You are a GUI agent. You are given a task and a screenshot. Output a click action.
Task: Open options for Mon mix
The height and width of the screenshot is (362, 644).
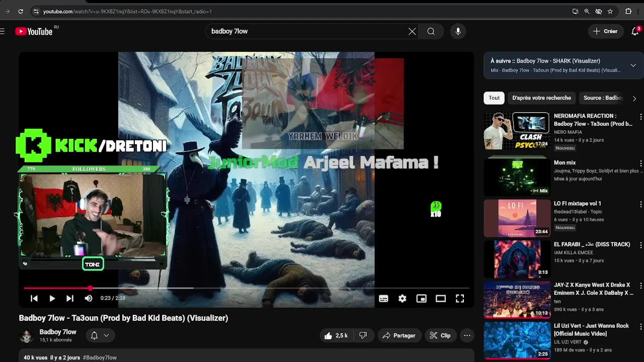tap(640, 163)
